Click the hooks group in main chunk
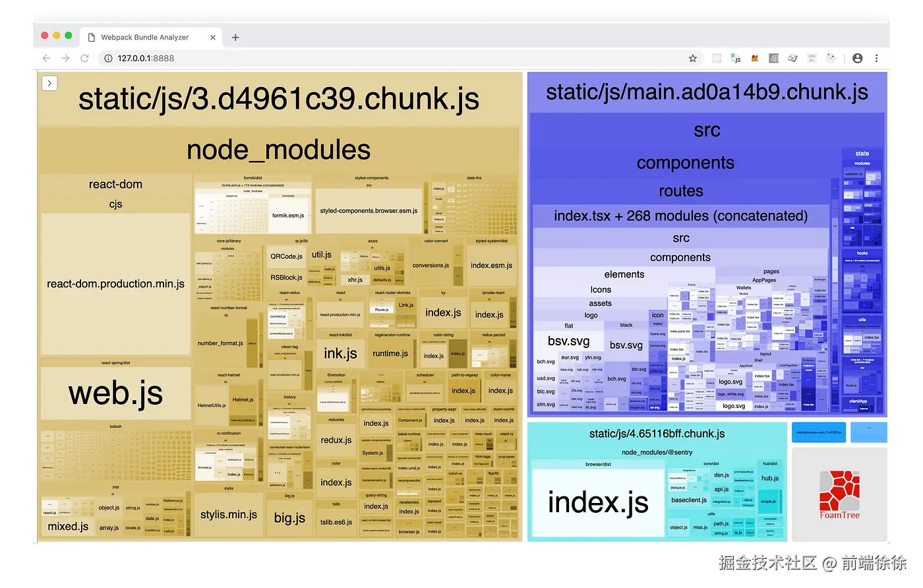The width and height of the screenshot is (923, 588). coord(862,253)
